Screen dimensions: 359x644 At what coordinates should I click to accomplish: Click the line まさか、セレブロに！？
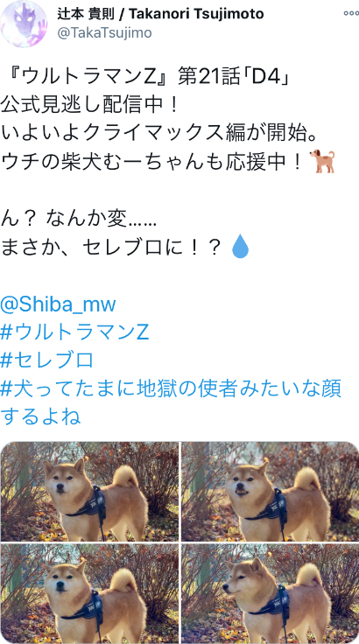111,248
